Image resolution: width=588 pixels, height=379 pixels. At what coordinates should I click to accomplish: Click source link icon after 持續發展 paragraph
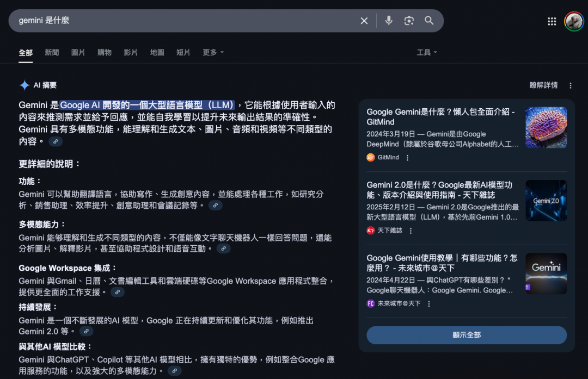click(86, 332)
